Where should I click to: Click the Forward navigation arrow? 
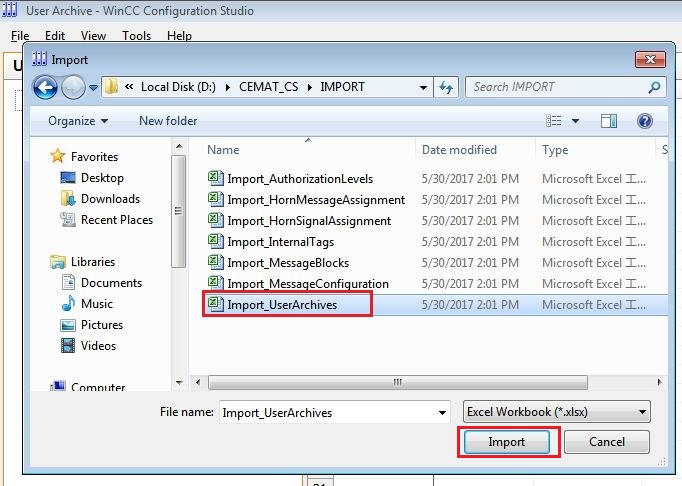coord(73,87)
